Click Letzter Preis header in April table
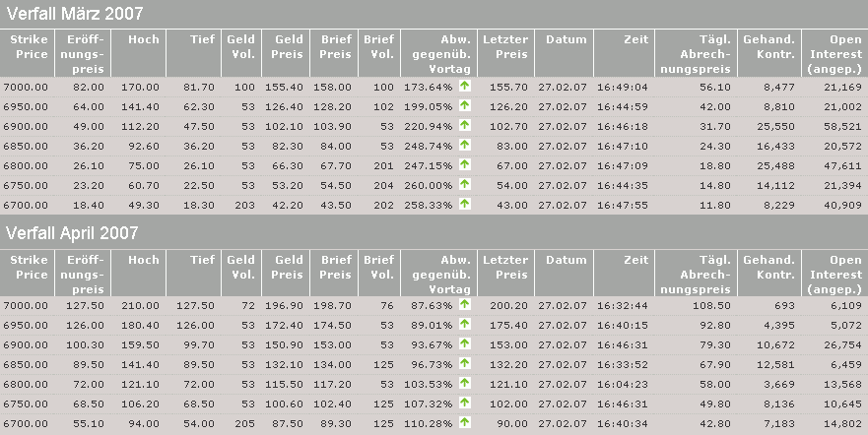This screenshot has width=868, height=435. (x=505, y=267)
